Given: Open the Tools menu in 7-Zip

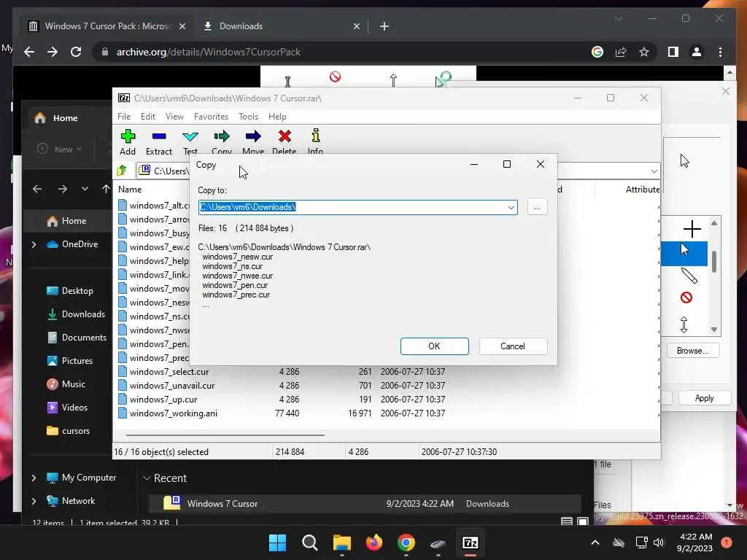Looking at the screenshot, I should 248,116.
